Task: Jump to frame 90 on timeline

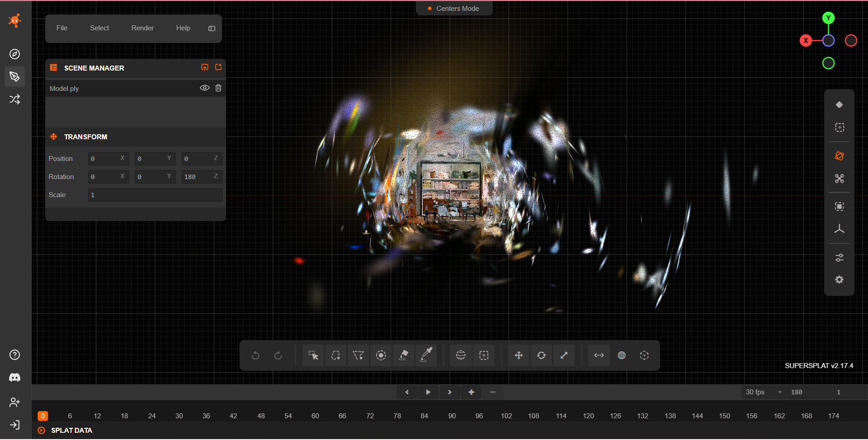Action: click(x=452, y=416)
